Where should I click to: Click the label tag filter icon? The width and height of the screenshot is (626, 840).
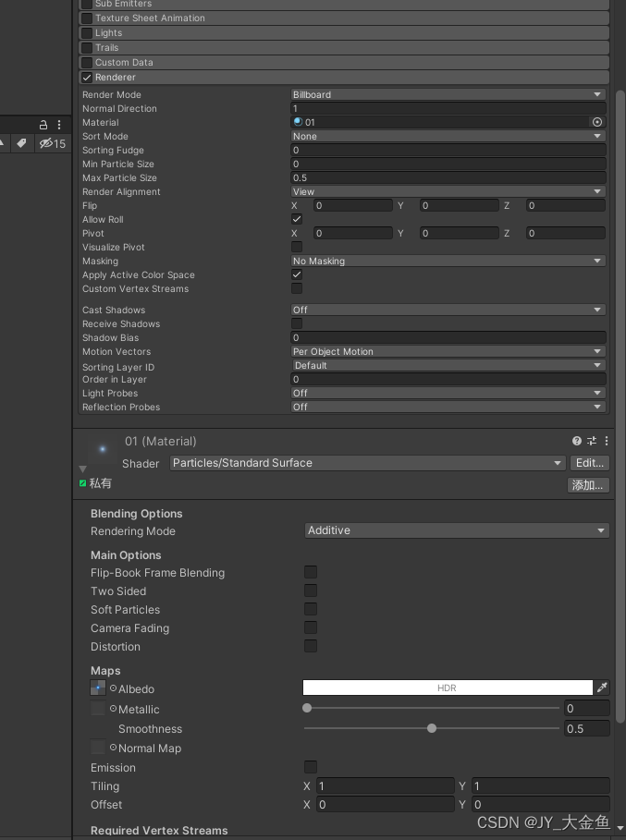tap(21, 143)
